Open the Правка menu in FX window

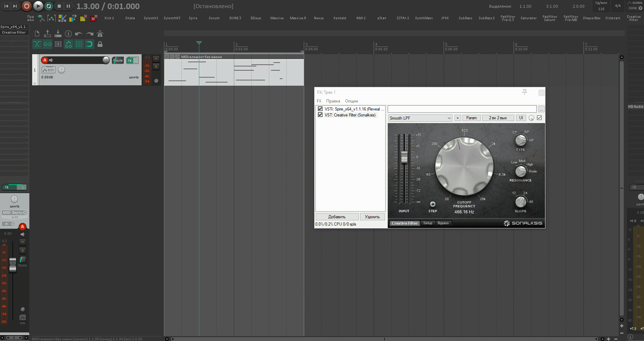(x=333, y=101)
